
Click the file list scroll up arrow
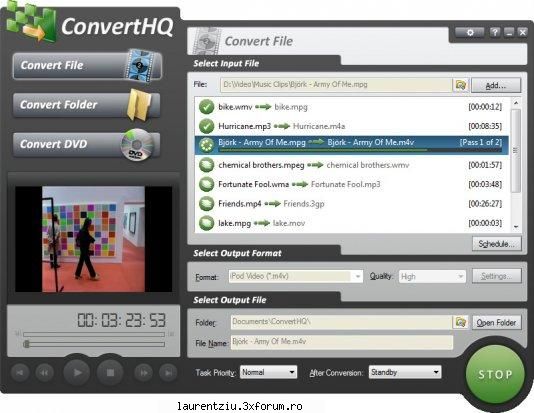[x=516, y=102]
